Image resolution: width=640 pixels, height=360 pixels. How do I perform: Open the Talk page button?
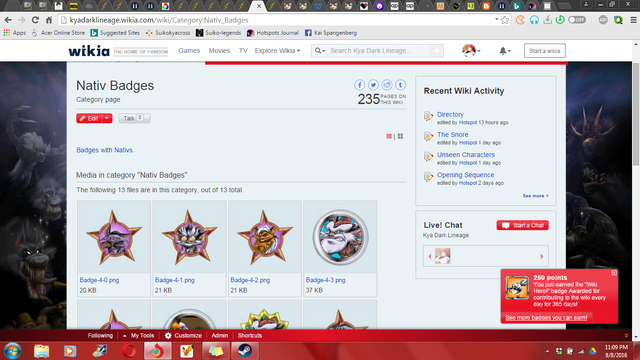pos(134,118)
